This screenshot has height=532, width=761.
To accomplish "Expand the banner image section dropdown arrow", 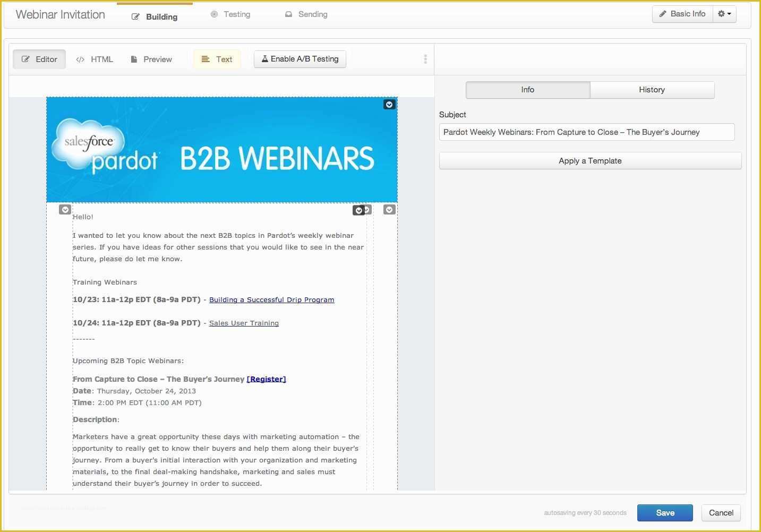I will [389, 105].
